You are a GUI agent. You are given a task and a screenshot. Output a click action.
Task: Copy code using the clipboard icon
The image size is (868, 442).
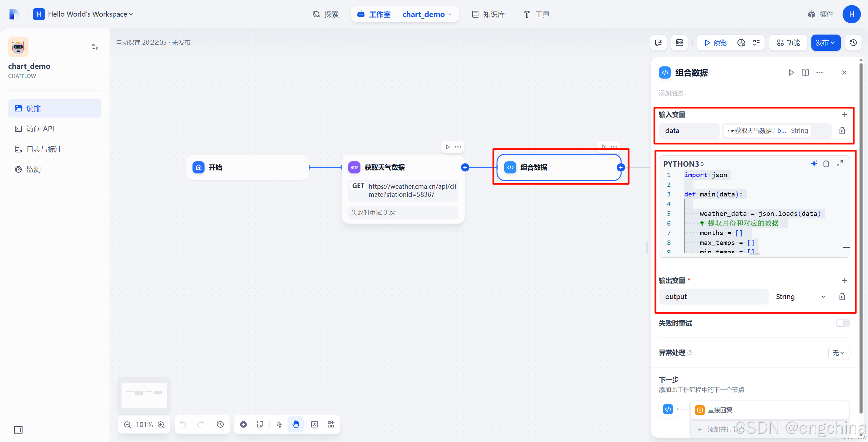[826, 164]
